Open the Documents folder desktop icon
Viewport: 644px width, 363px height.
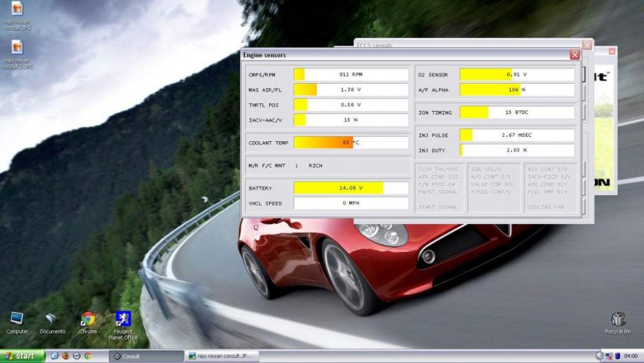52,319
